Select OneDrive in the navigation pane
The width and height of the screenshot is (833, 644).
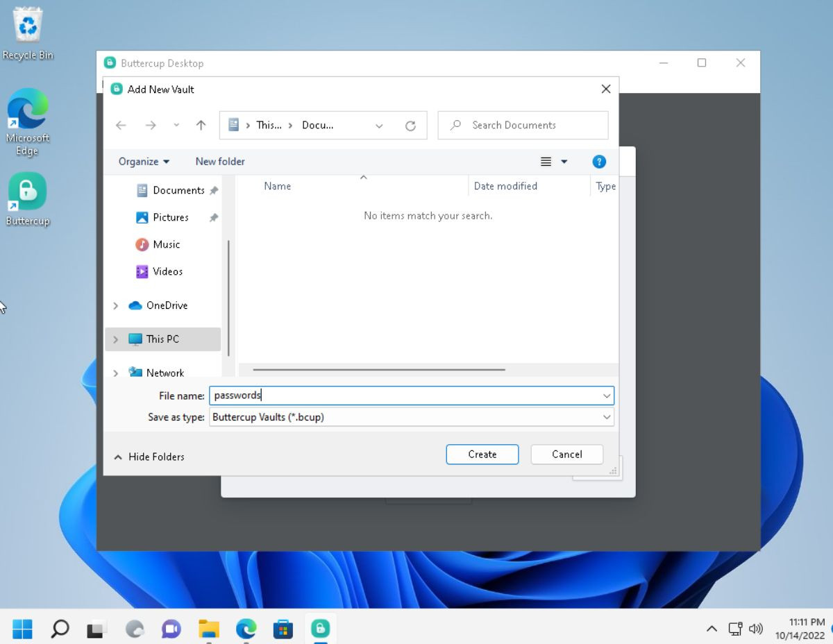pyautogui.click(x=167, y=305)
